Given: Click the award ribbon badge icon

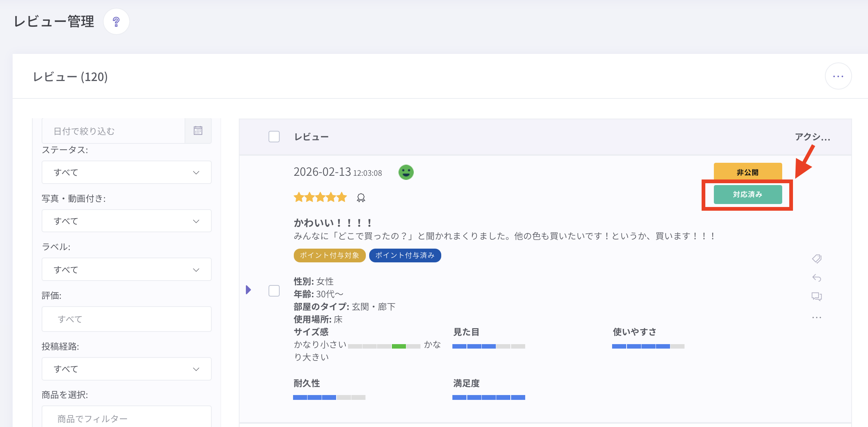Looking at the screenshot, I should pos(361,198).
